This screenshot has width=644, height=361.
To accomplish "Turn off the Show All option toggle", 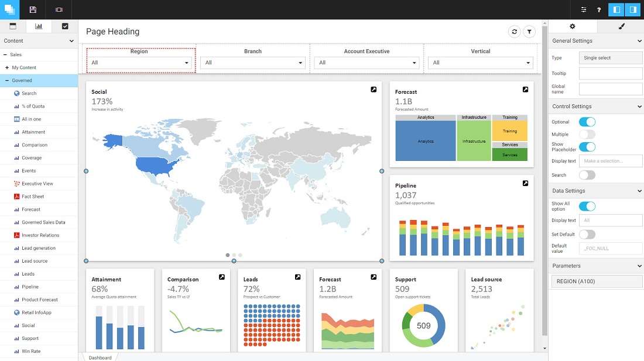I will click(x=587, y=207).
